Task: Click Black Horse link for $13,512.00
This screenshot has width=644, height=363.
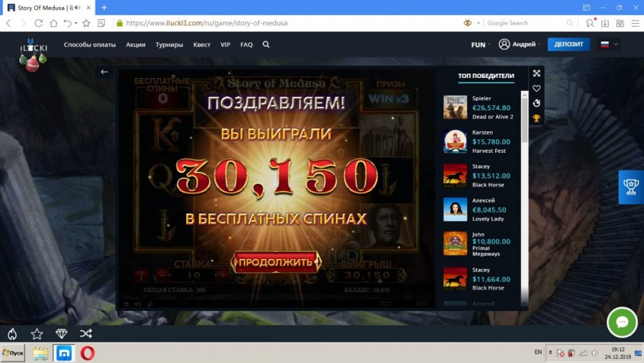Action: coord(488,185)
